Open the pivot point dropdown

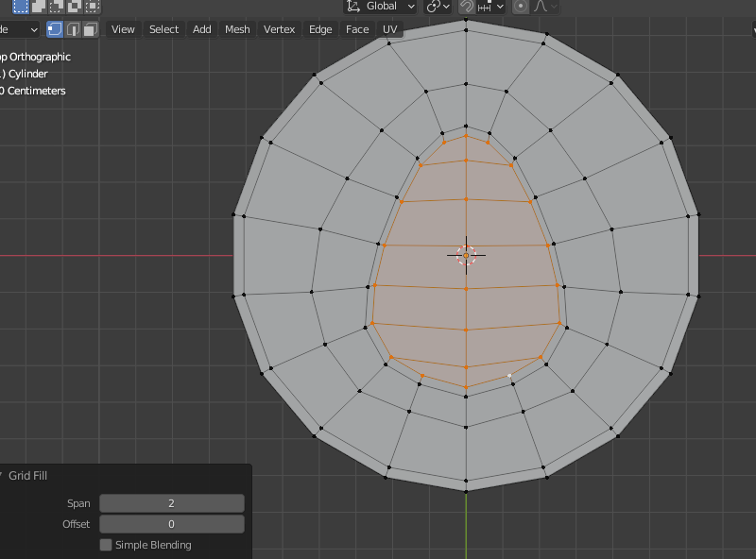pos(438,7)
